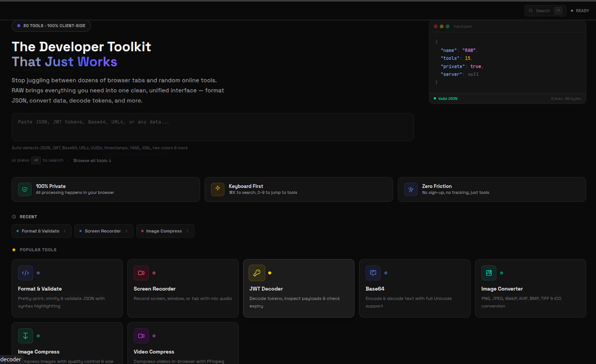Click the Screen Recorder camera icon

click(x=141, y=273)
